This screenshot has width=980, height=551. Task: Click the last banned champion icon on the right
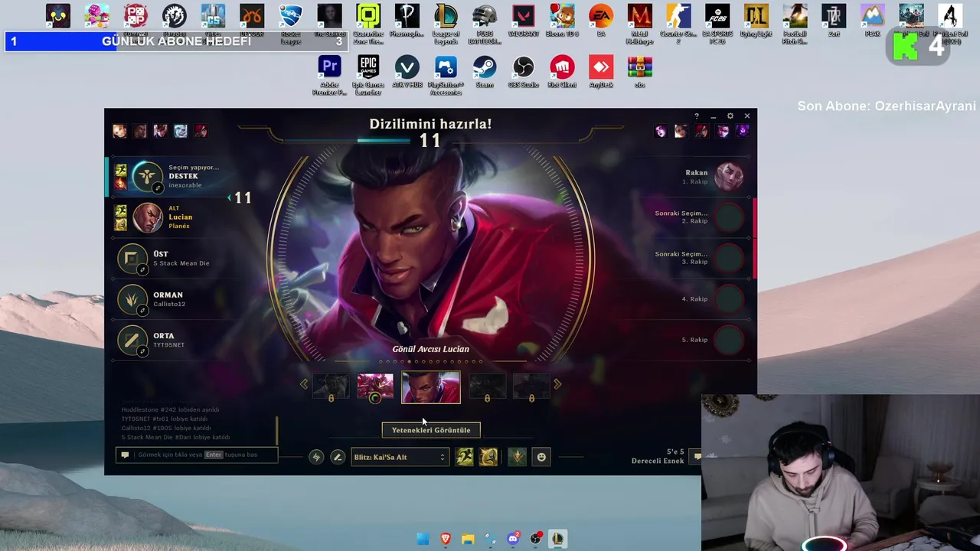(x=742, y=131)
